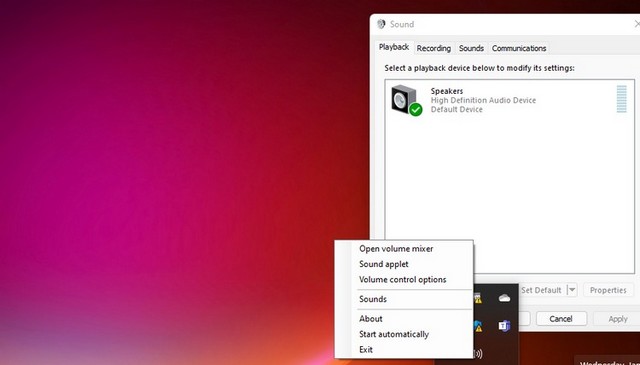Choose Exit from the context menu
Image resolution: width=640 pixels, height=365 pixels.
tap(366, 349)
